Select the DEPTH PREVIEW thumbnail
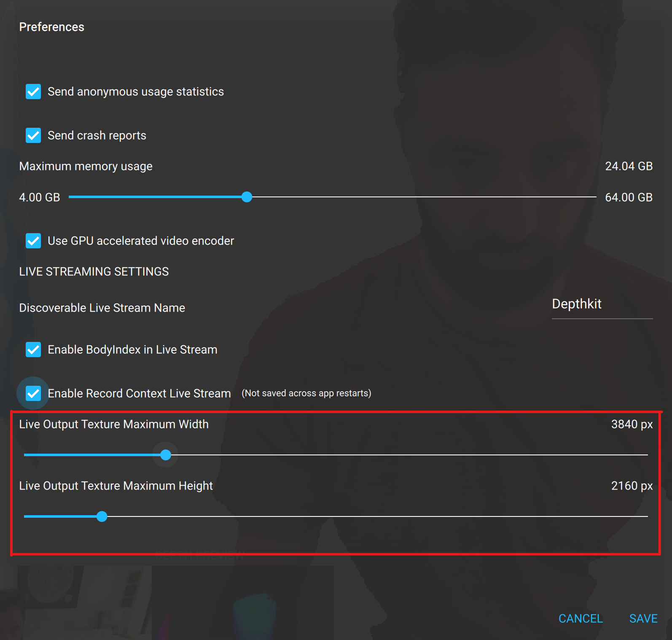672x640 pixels. (x=240, y=603)
